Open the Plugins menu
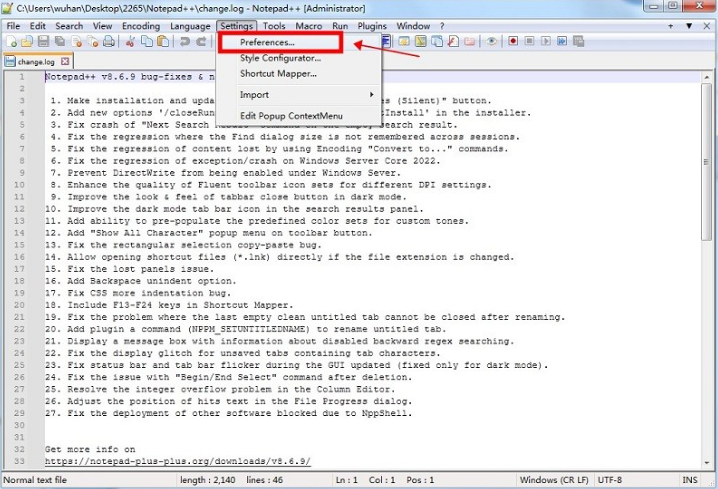This screenshot has height=489, width=718. tap(371, 25)
